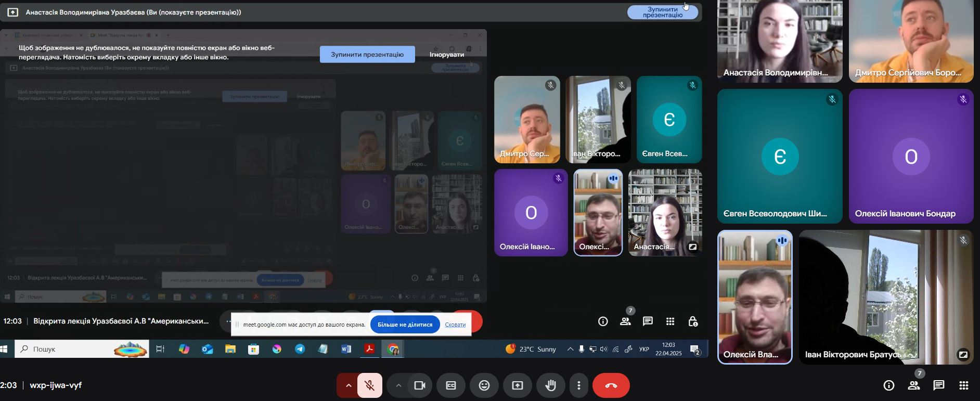
Task: Click the УКР language indicator in taskbar
Action: (644, 349)
